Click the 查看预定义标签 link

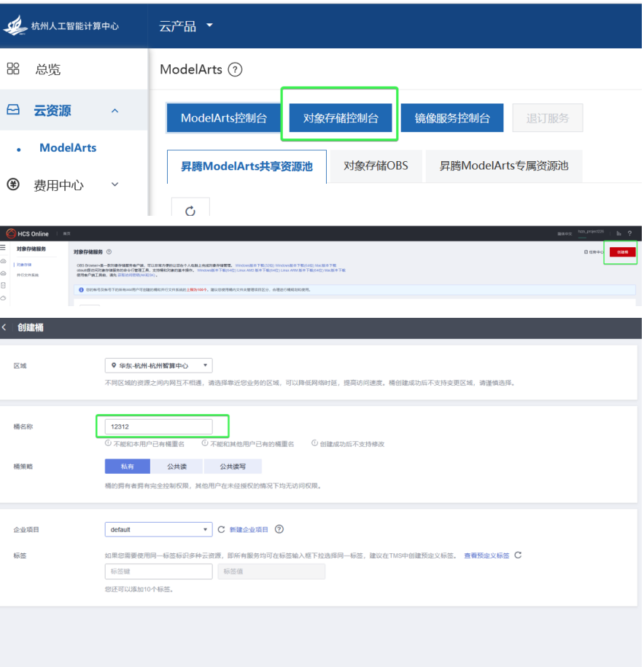coord(486,555)
